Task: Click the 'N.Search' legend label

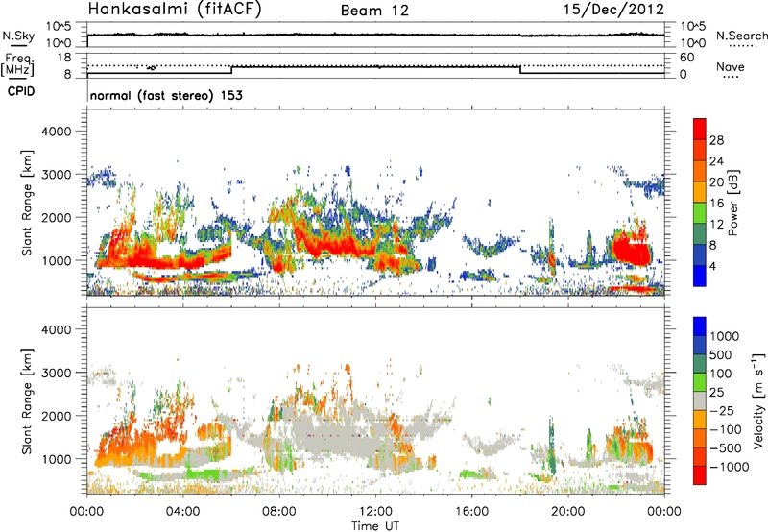Action: (742, 36)
